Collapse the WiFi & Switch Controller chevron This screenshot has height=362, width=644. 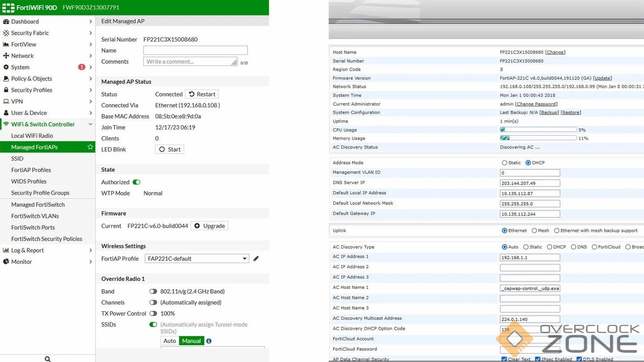(x=91, y=124)
